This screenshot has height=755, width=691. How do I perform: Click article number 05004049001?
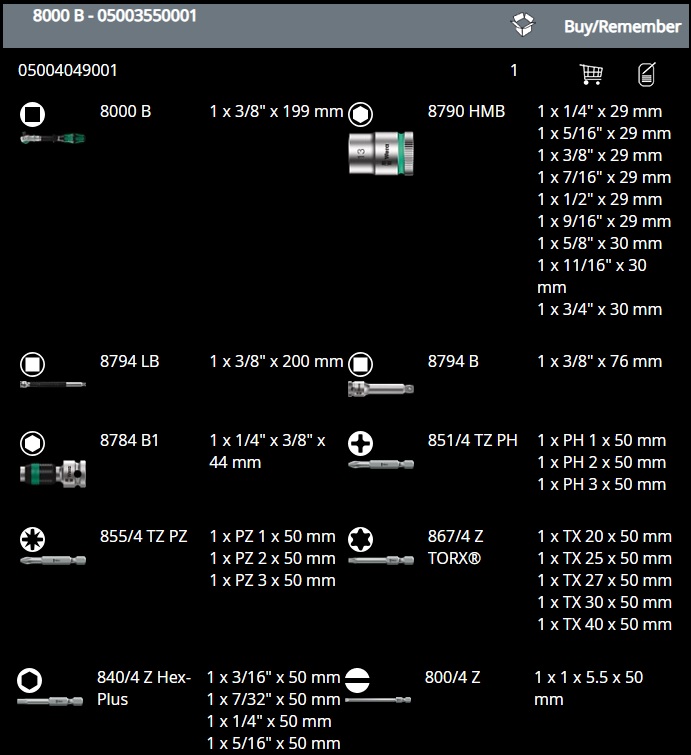tap(67, 70)
